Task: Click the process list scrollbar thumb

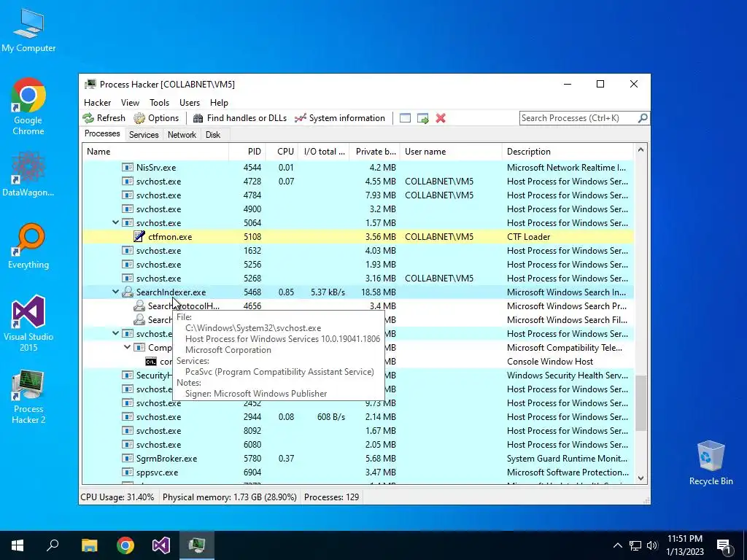Action: 640,402
